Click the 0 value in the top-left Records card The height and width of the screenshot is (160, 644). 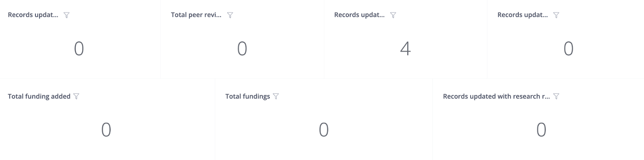coord(79,49)
